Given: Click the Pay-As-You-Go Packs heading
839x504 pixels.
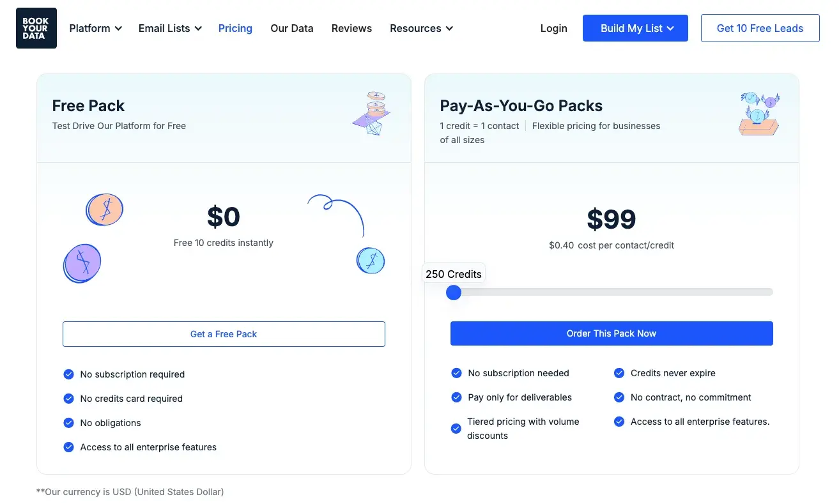Looking at the screenshot, I should point(521,106).
